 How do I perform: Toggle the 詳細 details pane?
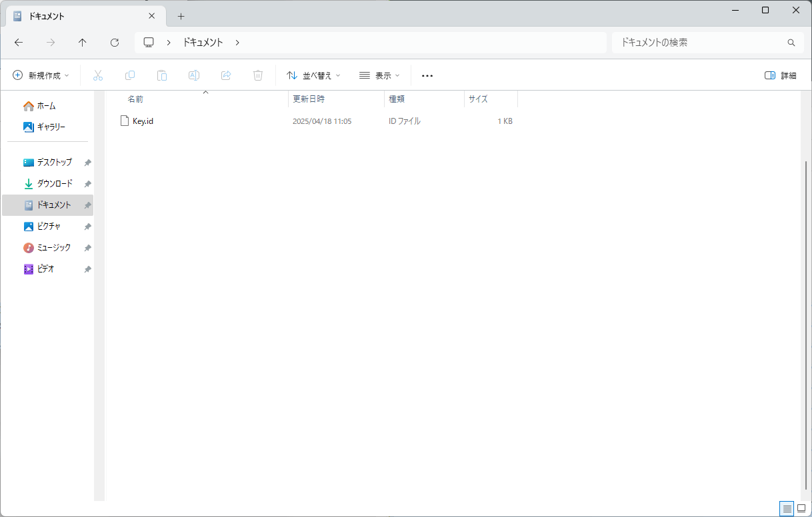pos(781,75)
